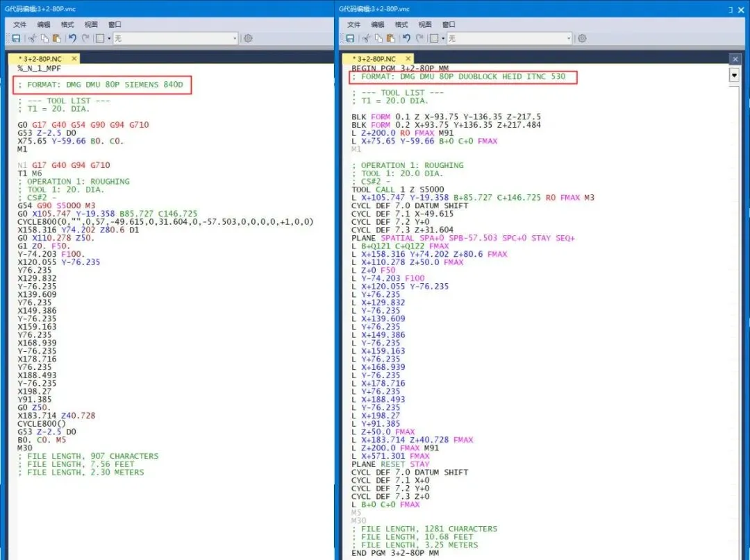This screenshot has height=560, width=750.
Task: Click the FILE LENGTH, 2.30 METERS comment
Action: point(81,472)
